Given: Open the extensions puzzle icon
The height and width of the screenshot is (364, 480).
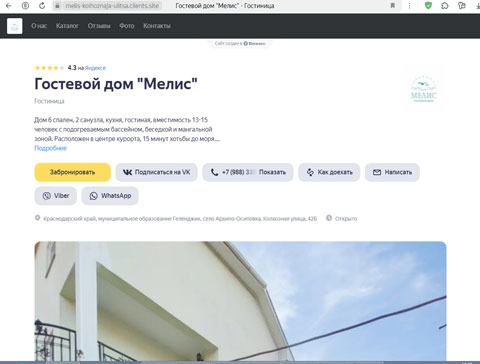Looking at the screenshot, I should 445,6.
